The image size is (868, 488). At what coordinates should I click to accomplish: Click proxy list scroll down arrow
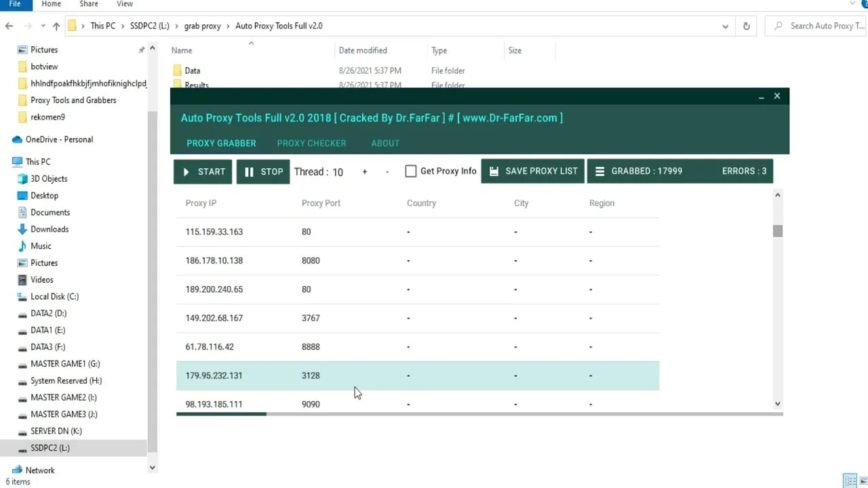pyautogui.click(x=778, y=404)
